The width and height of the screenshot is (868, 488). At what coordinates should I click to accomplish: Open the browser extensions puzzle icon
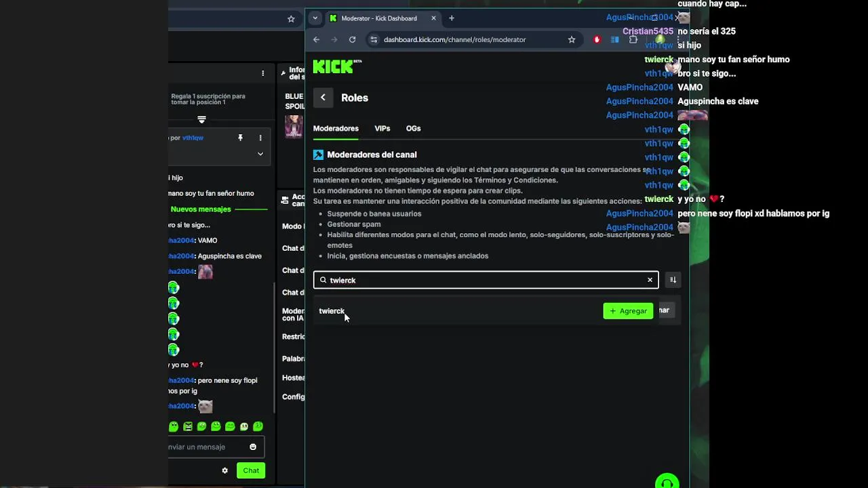coord(633,39)
